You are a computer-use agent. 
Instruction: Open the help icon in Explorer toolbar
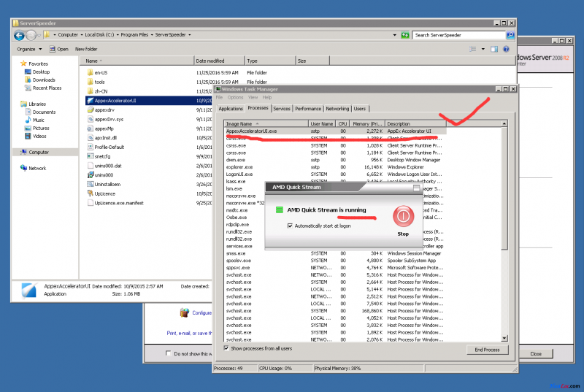(x=506, y=49)
